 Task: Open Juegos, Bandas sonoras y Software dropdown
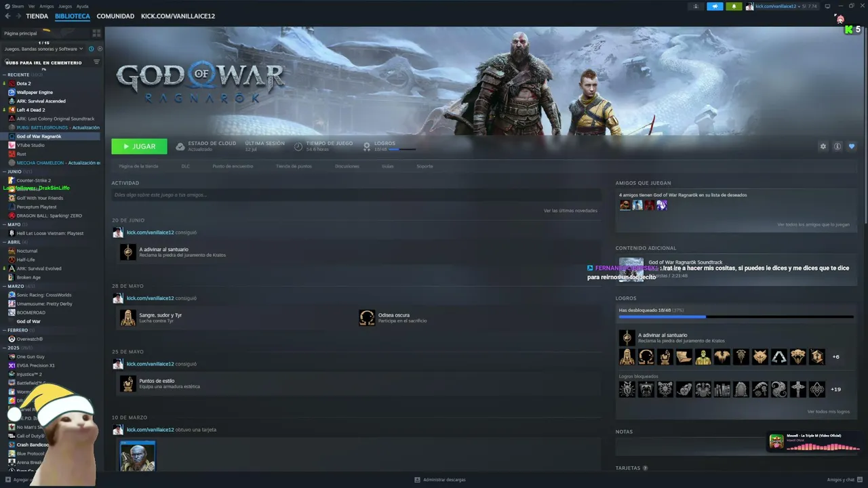click(43, 49)
